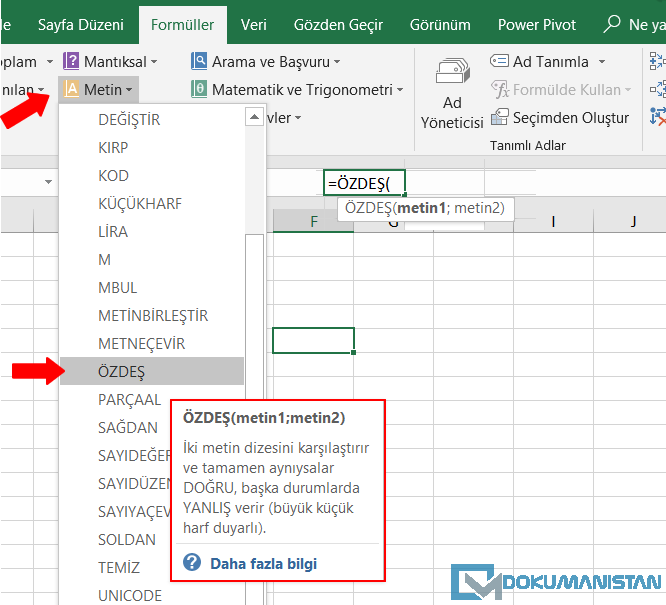Screen dimensions: 666x605
Task: Click the selected cell in column F
Action: click(x=313, y=340)
